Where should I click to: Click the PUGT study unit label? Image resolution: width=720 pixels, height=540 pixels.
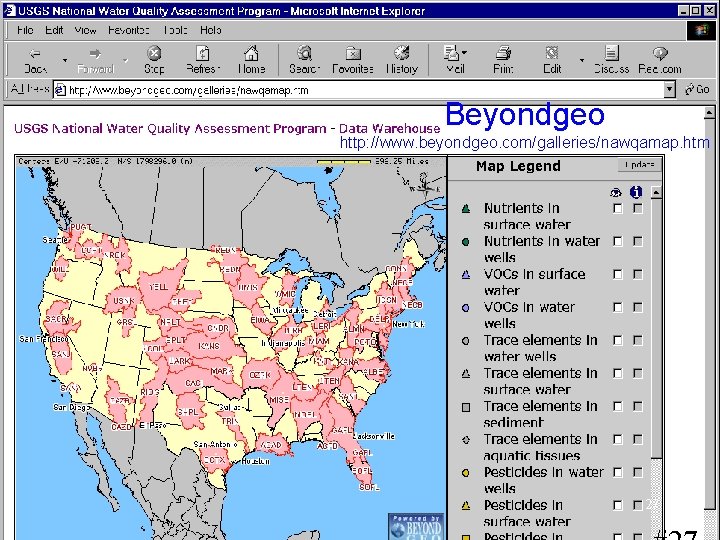click(81, 227)
